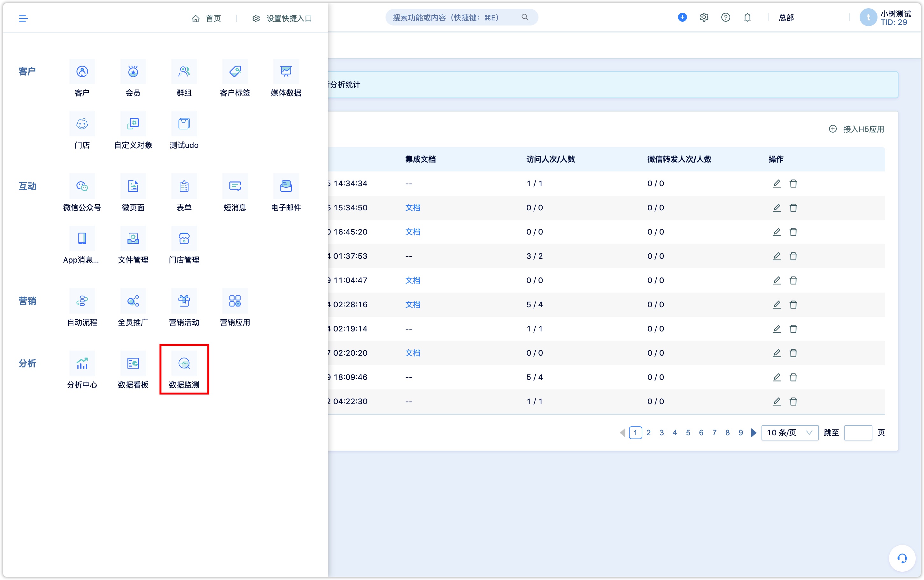Go to page 5
This screenshot has width=924, height=580.
coord(688,433)
